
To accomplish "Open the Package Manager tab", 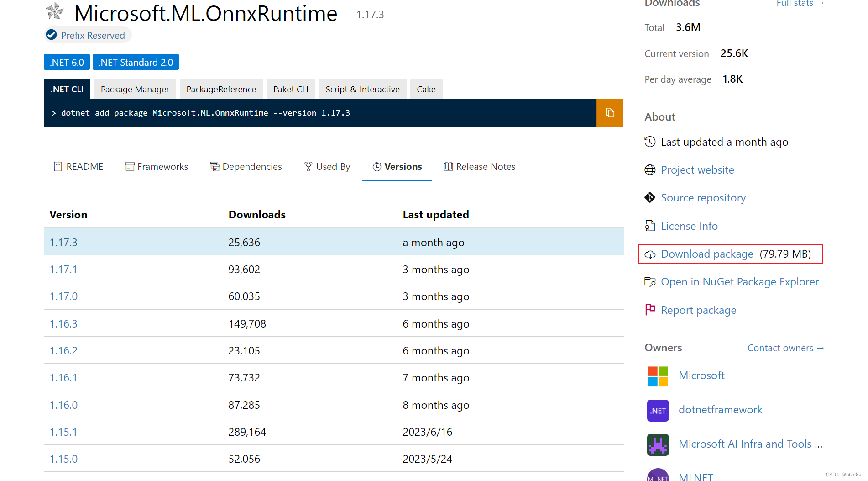I will tap(134, 89).
